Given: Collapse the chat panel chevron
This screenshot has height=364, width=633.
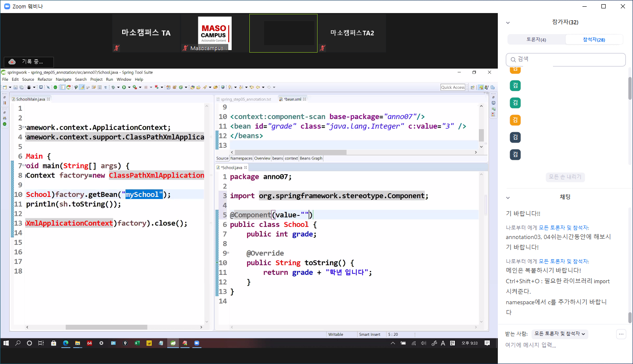Looking at the screenshot, I should click(x=508, y=197).
